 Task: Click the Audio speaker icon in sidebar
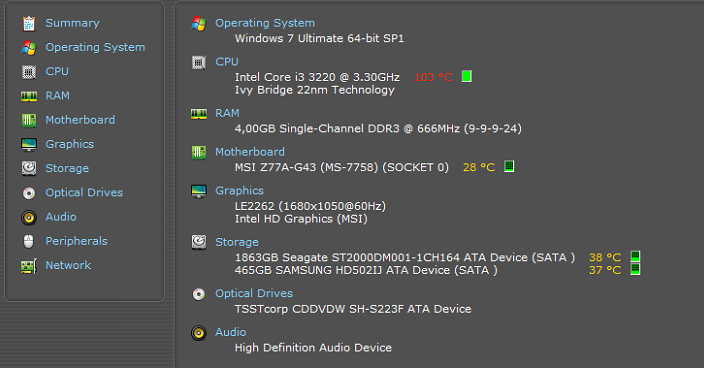coord(29,217)
